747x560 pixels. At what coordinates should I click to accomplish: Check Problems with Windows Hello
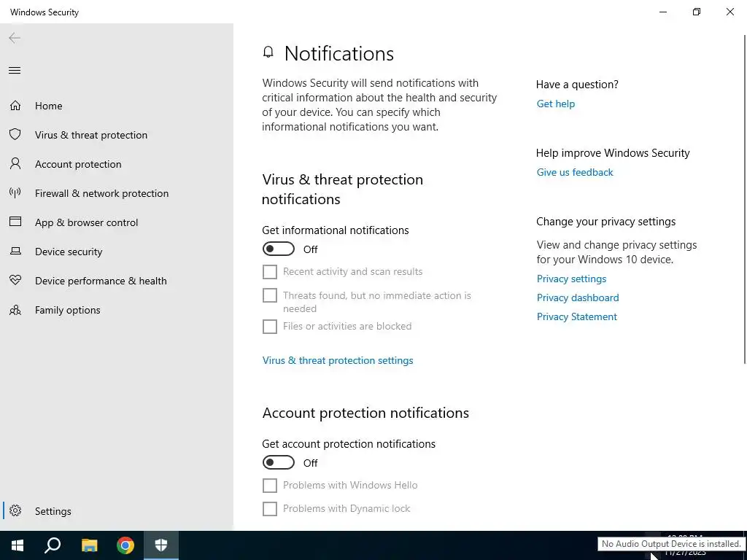coord(270,485)
